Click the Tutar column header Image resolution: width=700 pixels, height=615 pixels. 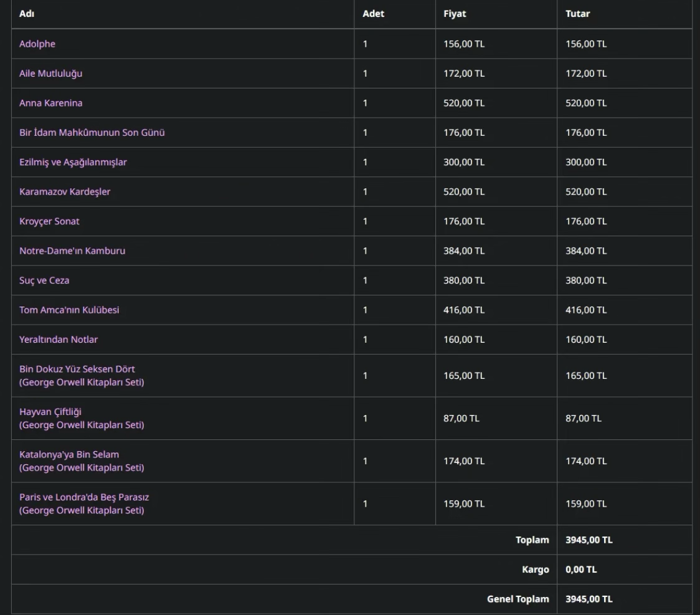click(x=578, y=14)
